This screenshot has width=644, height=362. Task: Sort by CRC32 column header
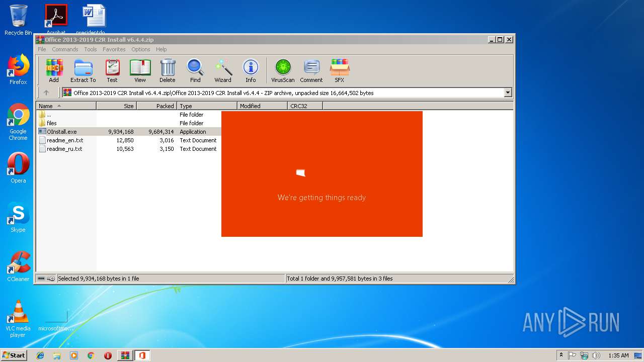pyautogui.click(x=305, y=106)
